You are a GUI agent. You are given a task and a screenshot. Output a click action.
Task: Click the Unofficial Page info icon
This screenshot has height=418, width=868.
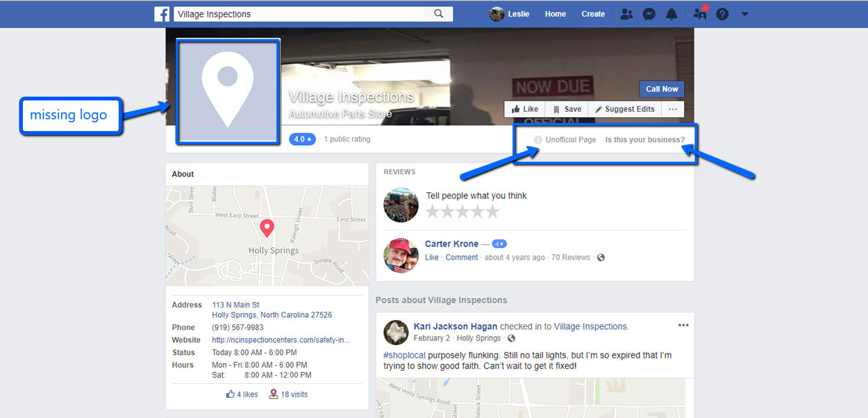click(x=538, y=140)
